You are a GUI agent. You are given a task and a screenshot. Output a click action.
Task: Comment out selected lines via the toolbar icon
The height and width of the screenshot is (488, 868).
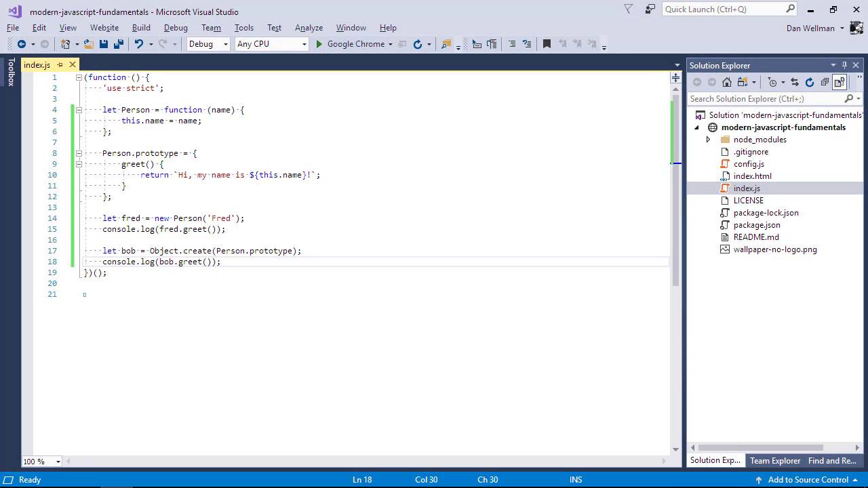(x=512, y=44)
